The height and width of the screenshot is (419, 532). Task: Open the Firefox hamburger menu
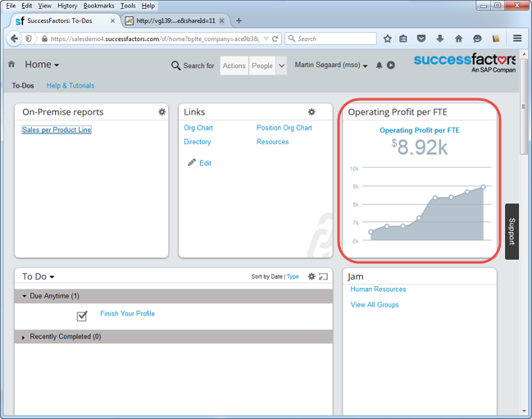click(x=517, y=39)
